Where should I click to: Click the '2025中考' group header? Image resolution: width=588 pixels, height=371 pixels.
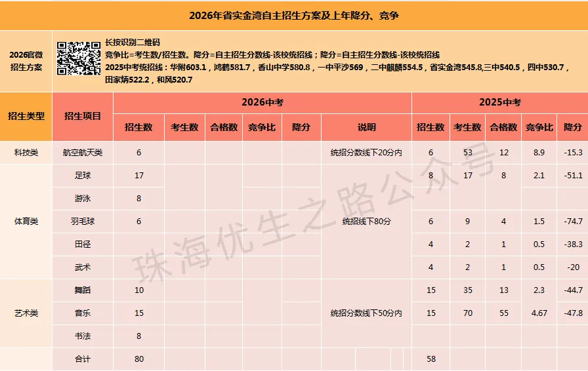click(x=500, y=102)
